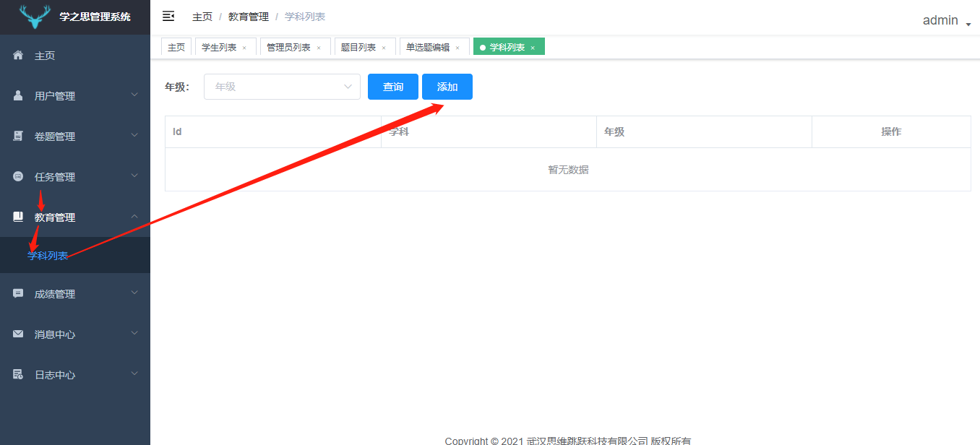The height and width of the screenshot is (445, 980).
Task: Click the 学科列表 breadcrumb text
Action: [305, 17]
